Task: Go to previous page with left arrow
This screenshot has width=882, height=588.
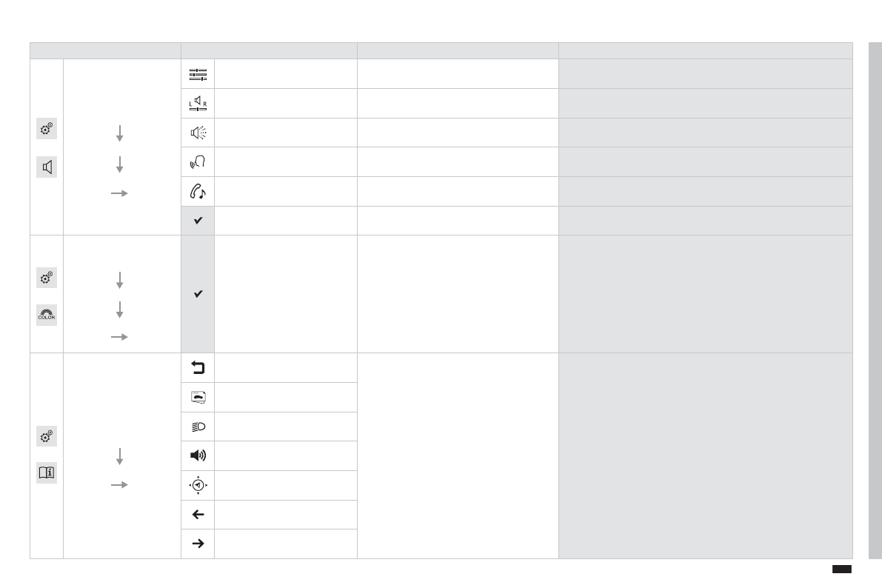Action: (x=198, y=515)
